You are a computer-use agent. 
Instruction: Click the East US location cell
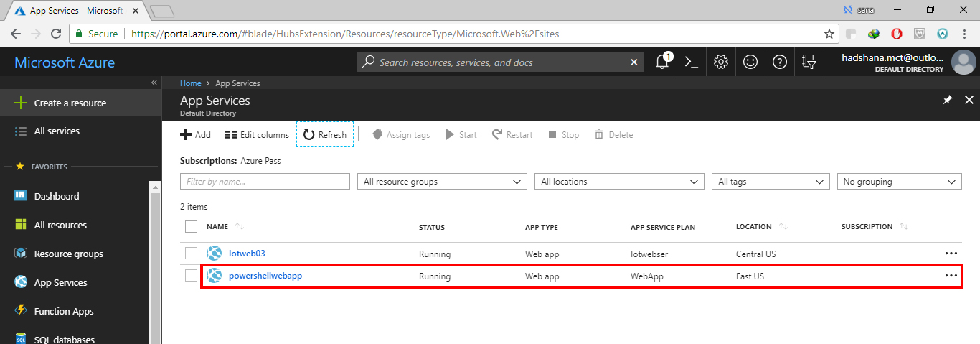pyautogui.click(x=750, y=276)
